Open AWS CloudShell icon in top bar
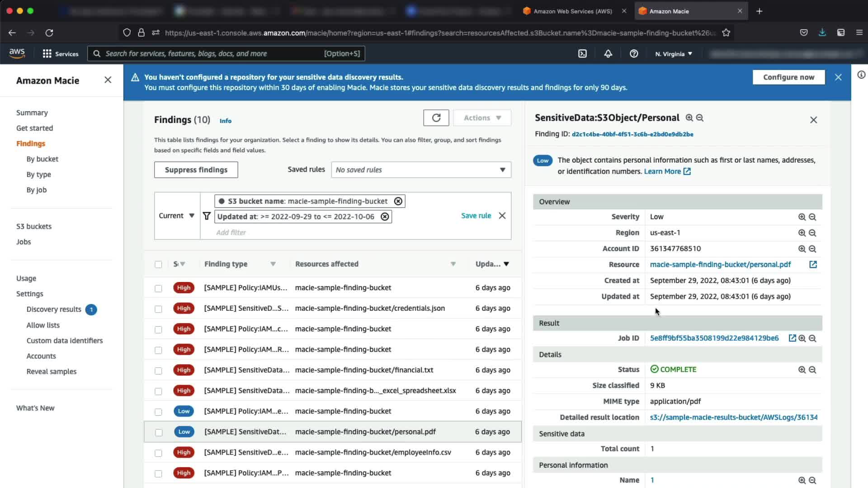 [x=582, y=54]
